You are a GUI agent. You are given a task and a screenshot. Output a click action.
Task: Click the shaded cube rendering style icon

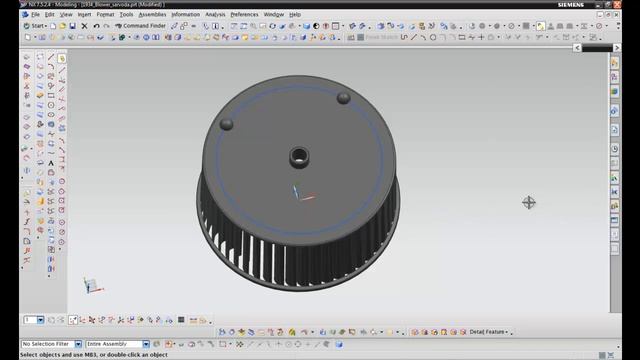[306, 26]
